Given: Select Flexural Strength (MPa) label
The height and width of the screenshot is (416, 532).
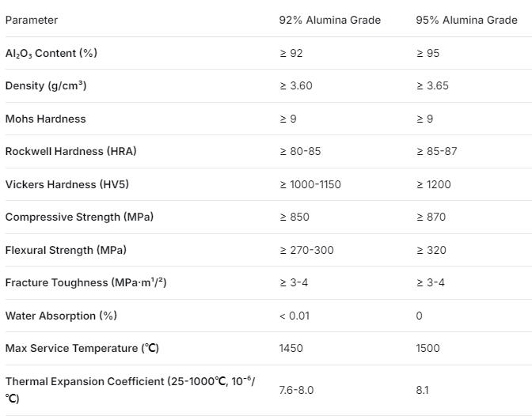Looking at the screenshot, I should (66, 250).
